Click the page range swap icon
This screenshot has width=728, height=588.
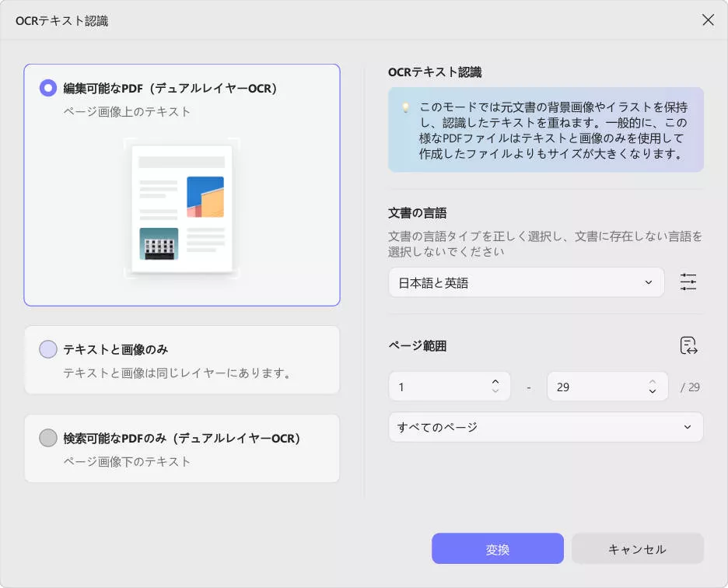click(x=688, y=346)
